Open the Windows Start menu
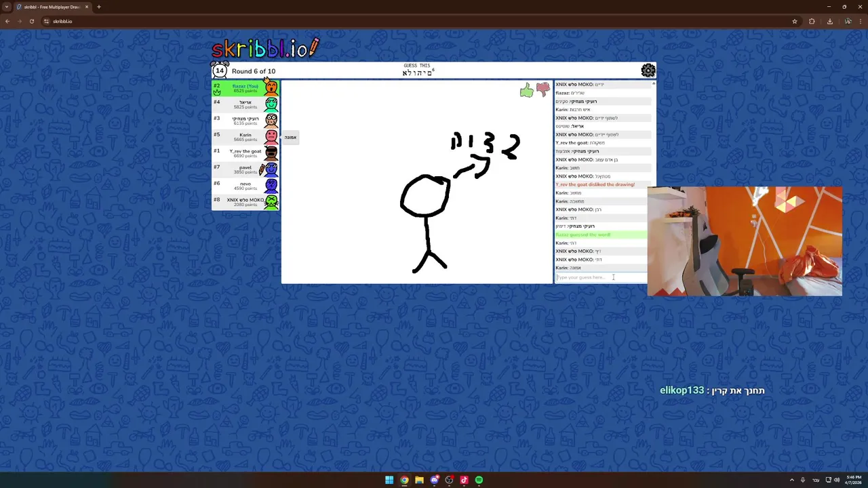Image resolution: width=868 pixels, height=488 pixels. [389, 480]
